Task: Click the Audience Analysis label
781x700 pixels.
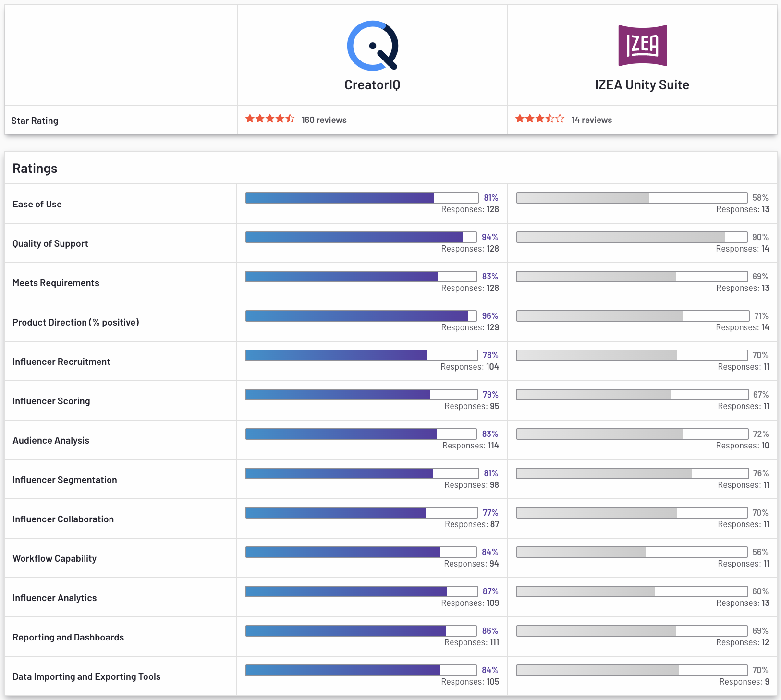Action: coord(51,441)
